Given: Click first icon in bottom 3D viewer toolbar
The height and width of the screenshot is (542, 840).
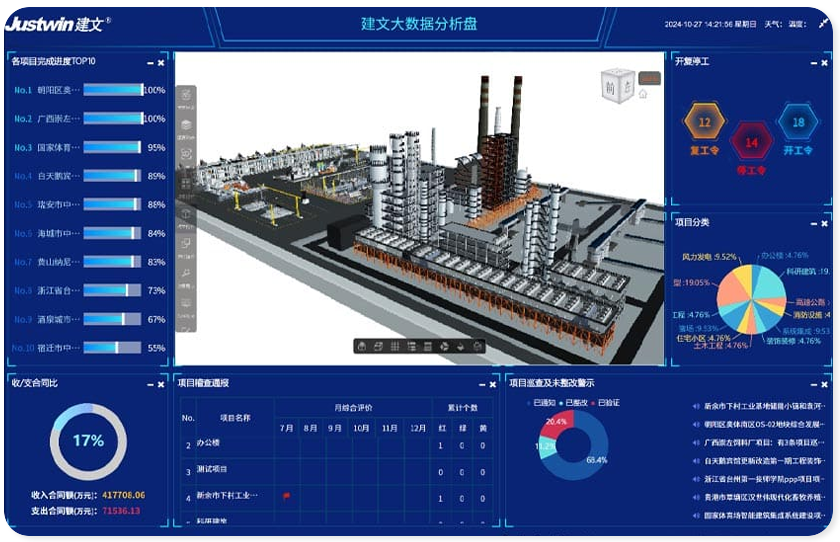Looking at the screenshot, I should (x=363, y=346).
